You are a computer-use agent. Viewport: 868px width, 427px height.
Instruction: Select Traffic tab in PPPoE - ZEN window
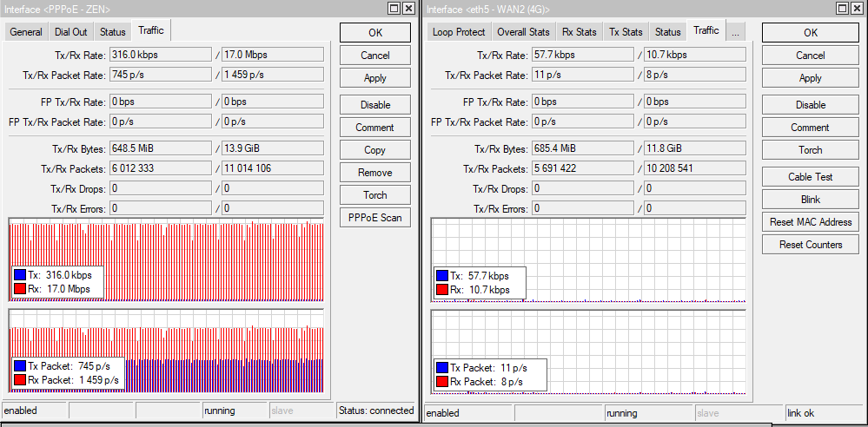click(x=151, y=30)
